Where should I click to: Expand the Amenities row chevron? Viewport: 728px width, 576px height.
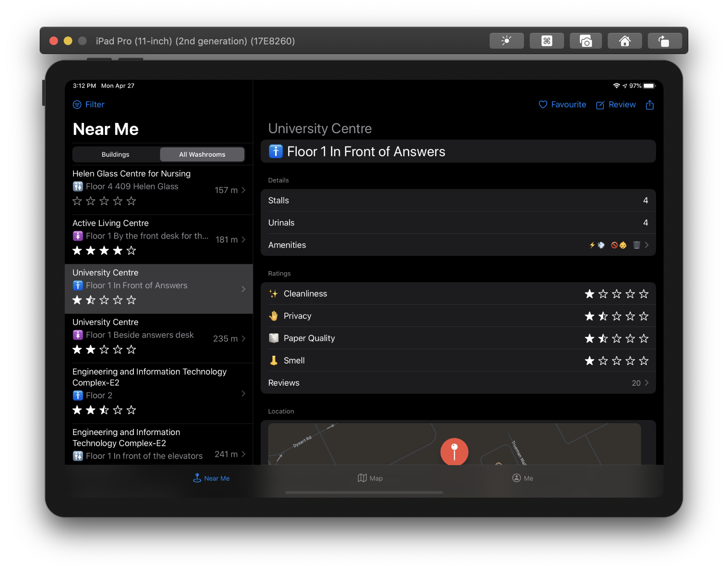(x=647, y=245)
